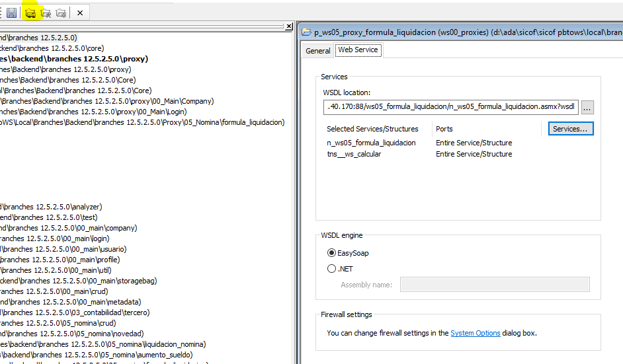Click the Services... button
The image size is (623, 364).
pyautogui.click(x=570, y=129)
